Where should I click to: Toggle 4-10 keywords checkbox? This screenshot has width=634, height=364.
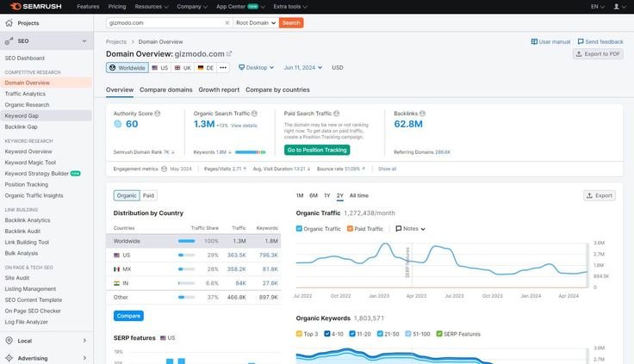coord(327,334)
